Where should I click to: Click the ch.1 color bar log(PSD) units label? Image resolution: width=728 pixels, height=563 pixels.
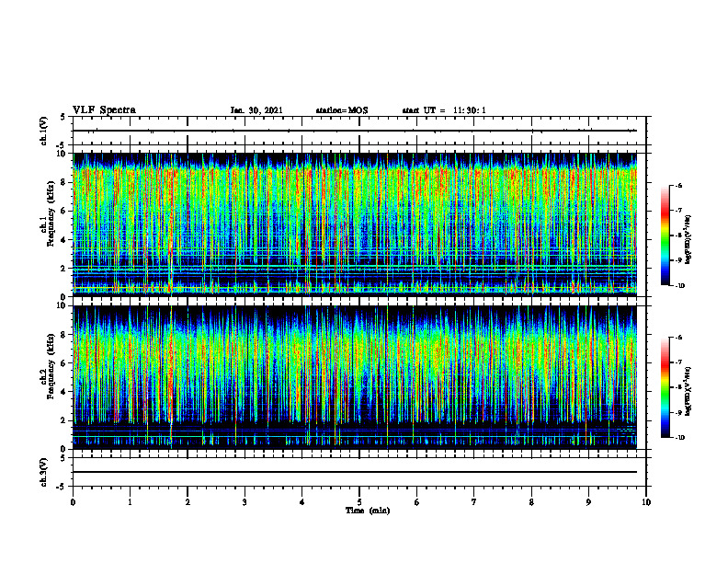(x=689, y=240)
